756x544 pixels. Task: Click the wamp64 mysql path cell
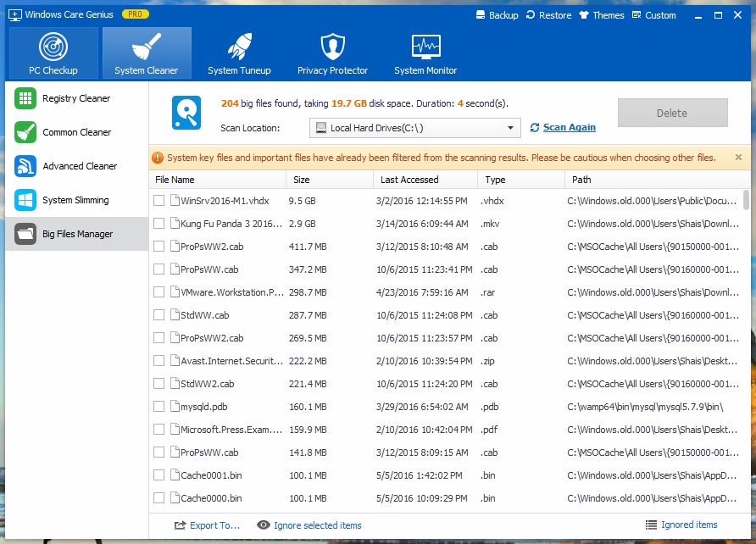tap(645, 406)
